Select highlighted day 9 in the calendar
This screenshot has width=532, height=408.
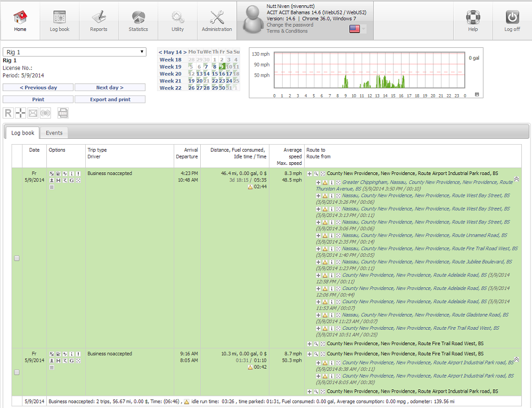pos(222,66)
